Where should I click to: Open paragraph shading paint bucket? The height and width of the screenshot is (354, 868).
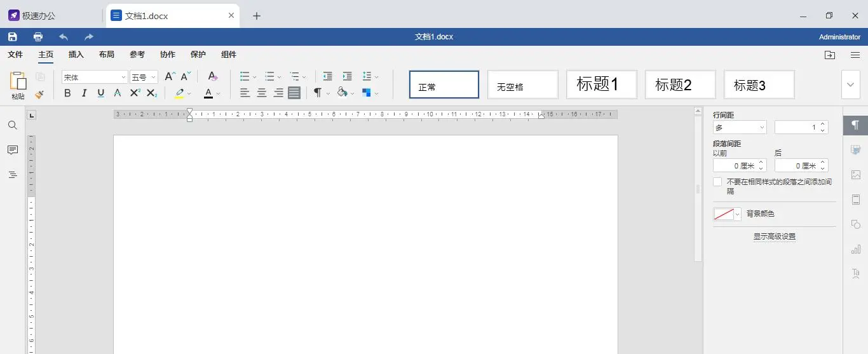point(342,93)
